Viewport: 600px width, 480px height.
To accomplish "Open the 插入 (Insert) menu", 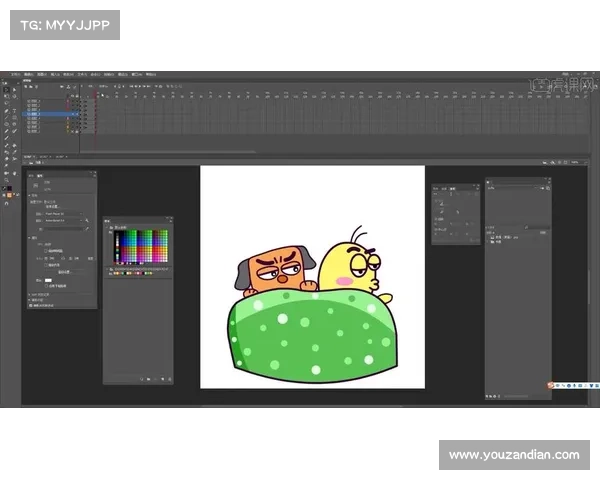I will [55, 74].
